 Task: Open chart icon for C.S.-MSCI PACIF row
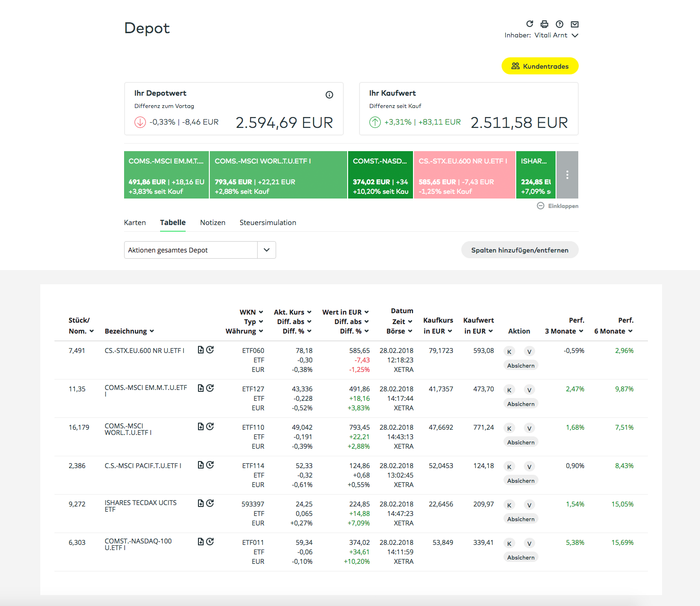pos(210,465)
